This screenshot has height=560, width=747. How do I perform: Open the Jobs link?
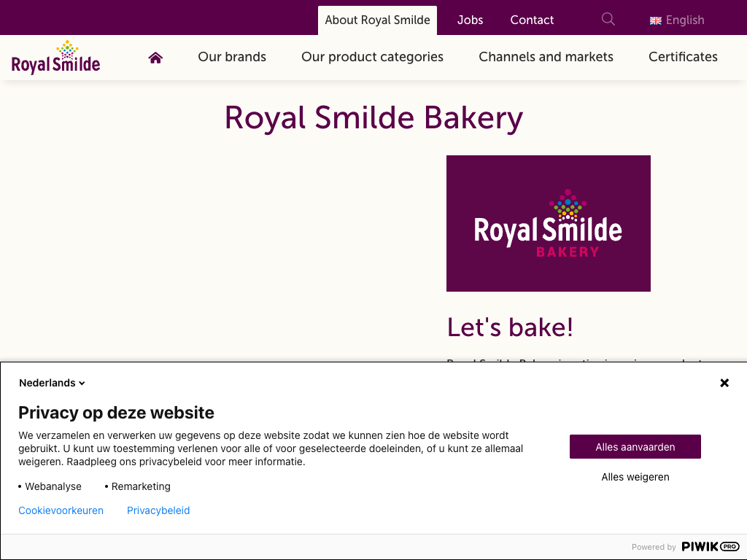470,20
